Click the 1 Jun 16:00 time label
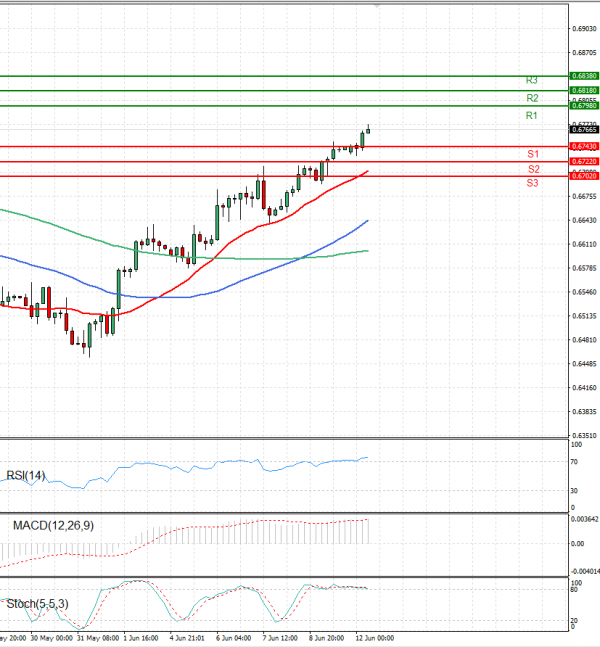 pyautogui.click(x=141, y=638)
